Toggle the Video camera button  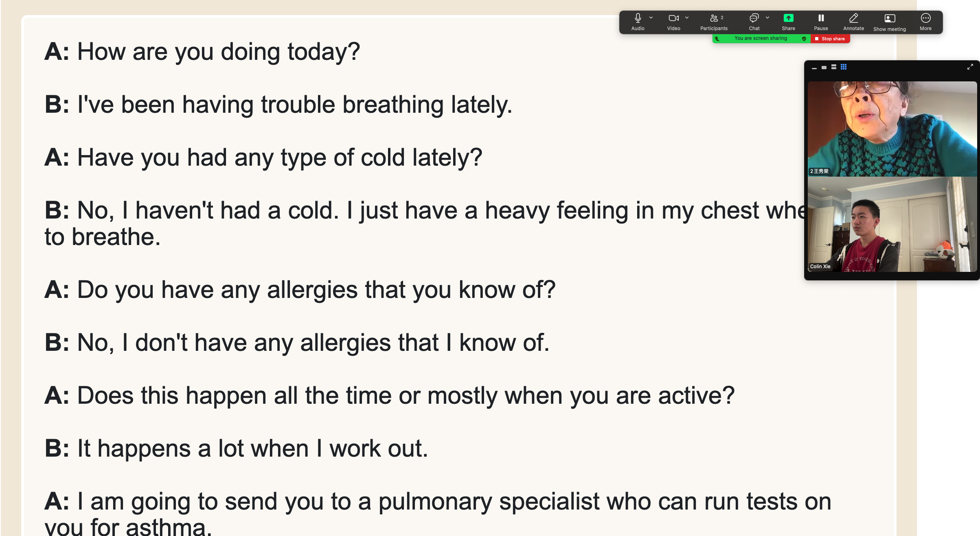(673, 22)
